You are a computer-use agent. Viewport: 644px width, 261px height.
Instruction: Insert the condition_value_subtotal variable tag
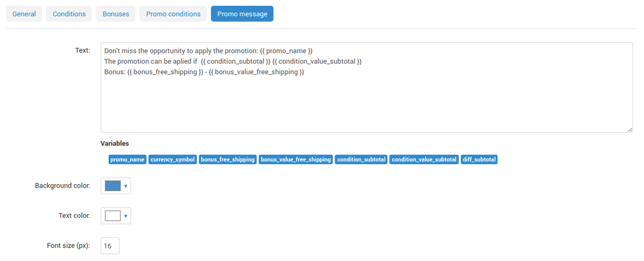[x=424, y=159]
